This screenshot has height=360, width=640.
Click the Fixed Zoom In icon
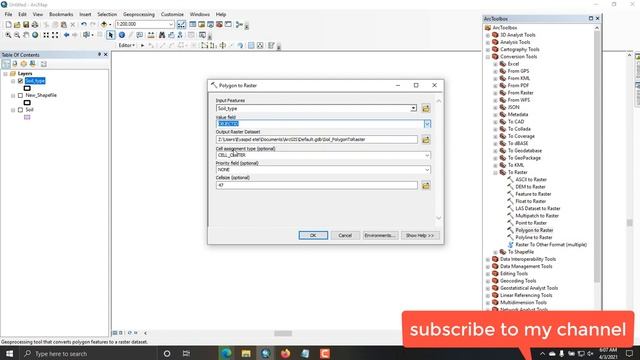click(x=46, y=35)
